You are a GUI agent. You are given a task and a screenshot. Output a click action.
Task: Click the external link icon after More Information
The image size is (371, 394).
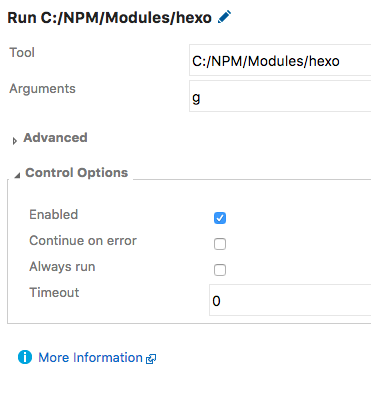click(x=151, y=359)
